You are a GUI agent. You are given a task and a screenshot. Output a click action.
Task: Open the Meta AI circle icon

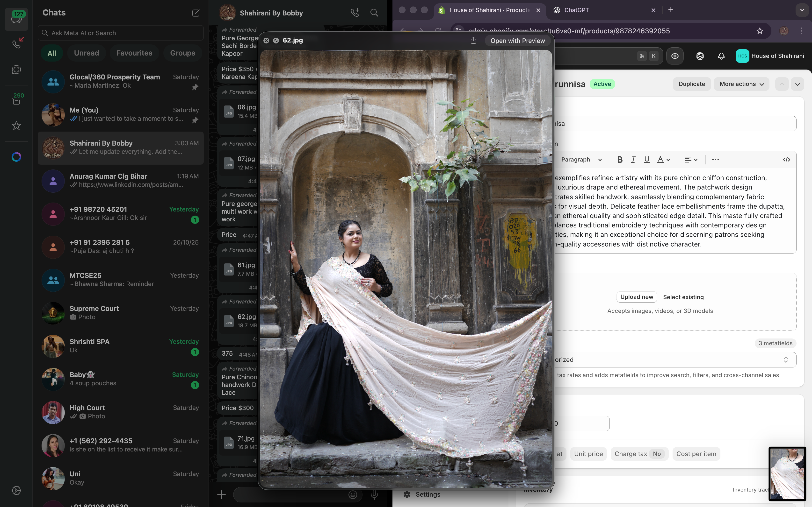(x=16, y=157)
